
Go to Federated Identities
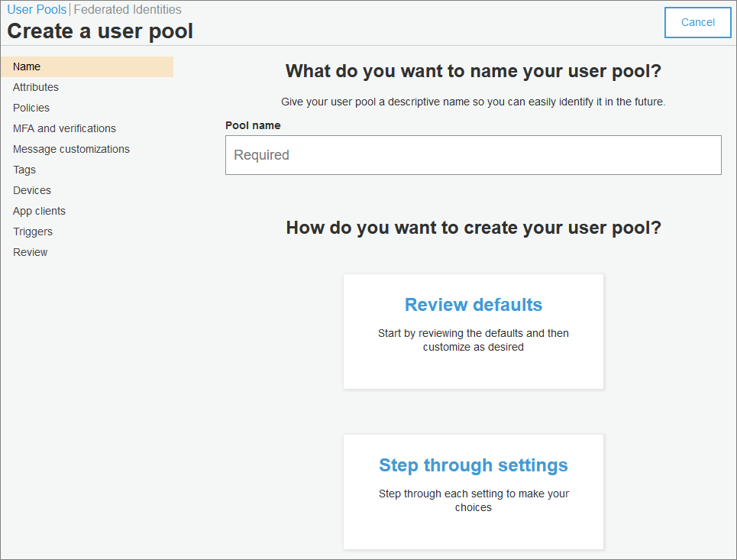128,10
